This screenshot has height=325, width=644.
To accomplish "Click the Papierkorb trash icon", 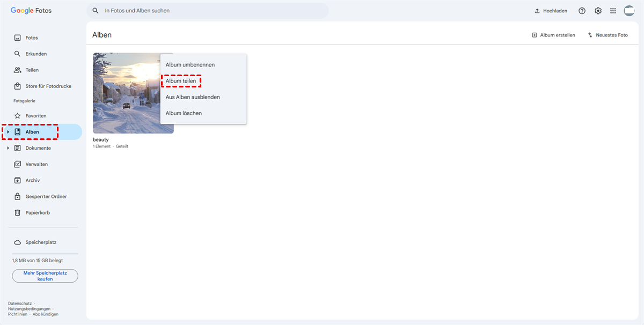I will click(x=18, y=213).
